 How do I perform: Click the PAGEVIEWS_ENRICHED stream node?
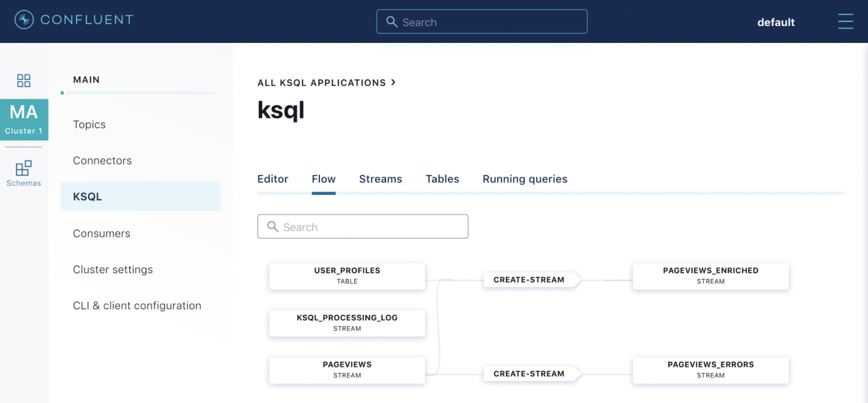click(x=710, y=276)
